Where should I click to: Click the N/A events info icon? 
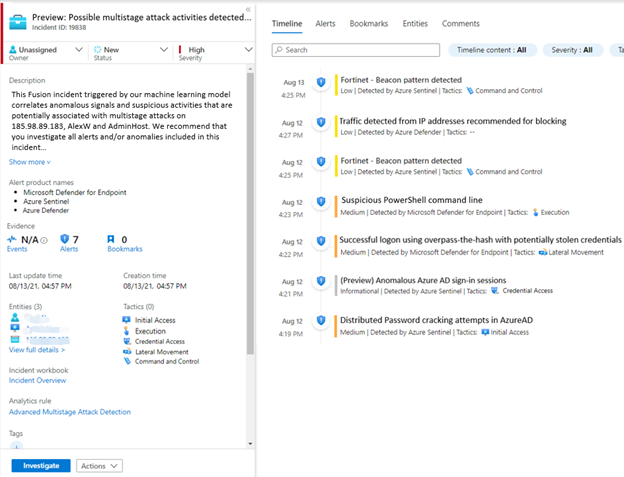pos(44,240)
